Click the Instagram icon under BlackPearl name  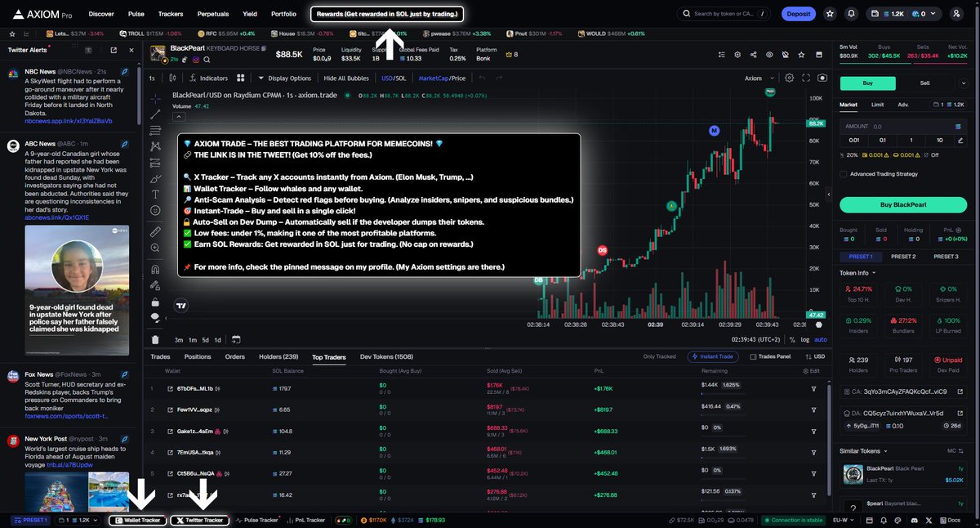196,60
